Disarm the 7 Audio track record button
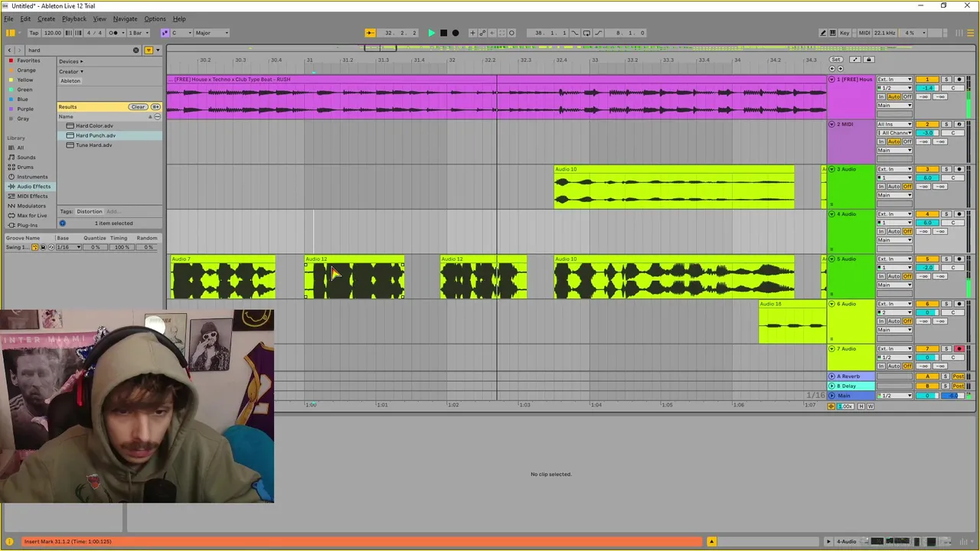 [x=959, y=349]
